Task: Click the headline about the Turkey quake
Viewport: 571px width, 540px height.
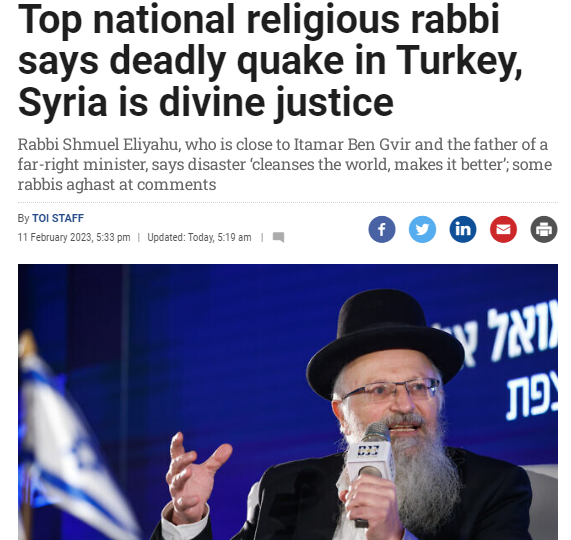Action: [x=270, y=60]
